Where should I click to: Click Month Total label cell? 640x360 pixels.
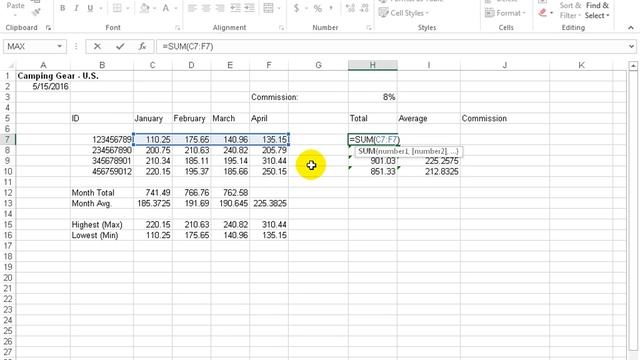(x=102, y=193)
